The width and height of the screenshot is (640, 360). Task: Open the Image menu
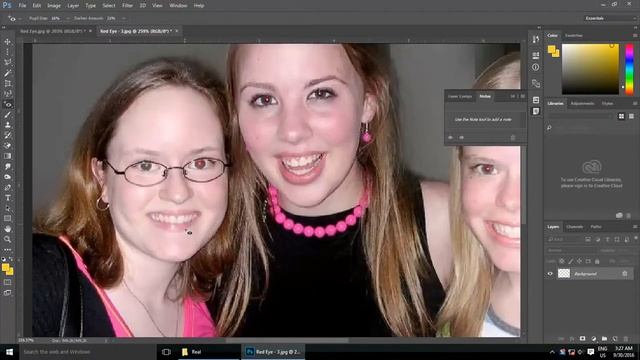point(54,6)
